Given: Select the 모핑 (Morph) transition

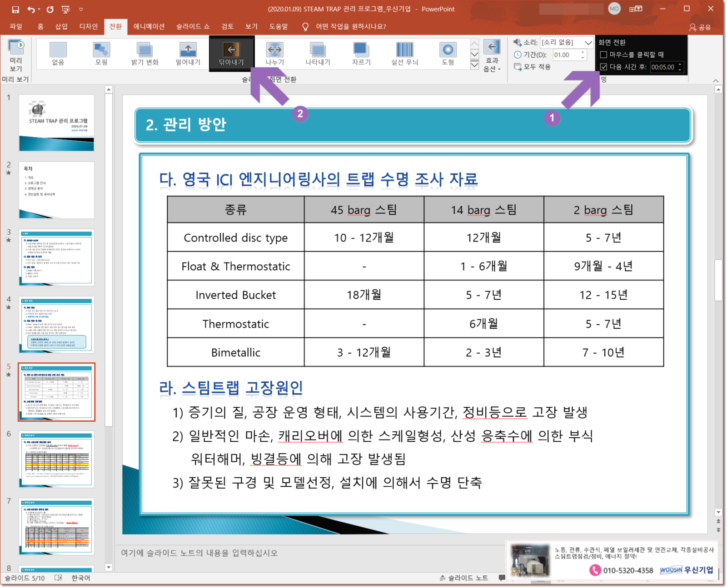Looking at the screenshot, I should tap(101, 54).
